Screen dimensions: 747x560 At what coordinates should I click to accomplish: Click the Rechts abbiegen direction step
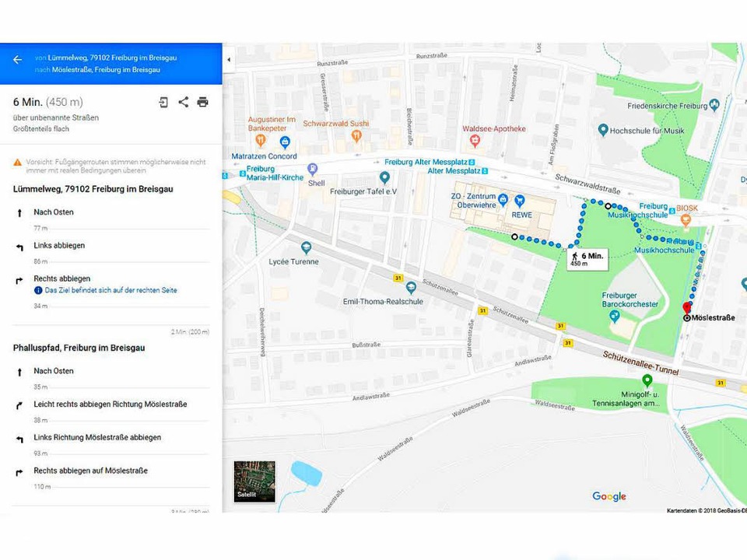point(111,278)
